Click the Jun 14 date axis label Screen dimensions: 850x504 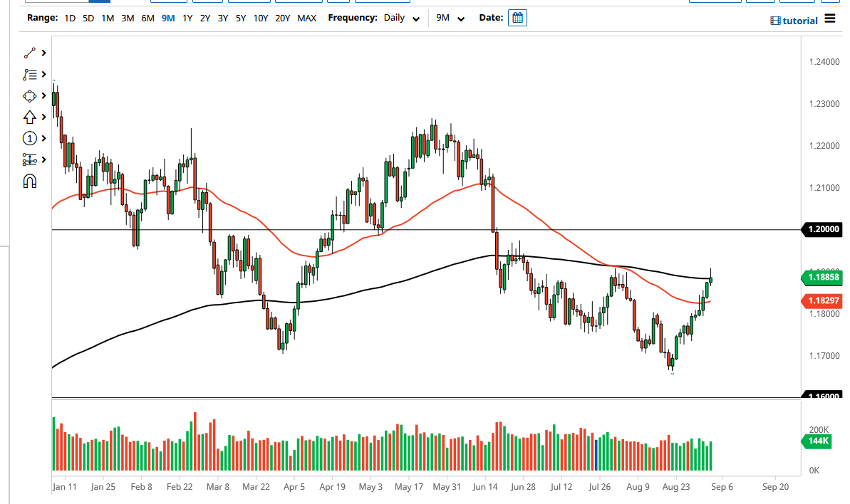(x=484, y=487)
